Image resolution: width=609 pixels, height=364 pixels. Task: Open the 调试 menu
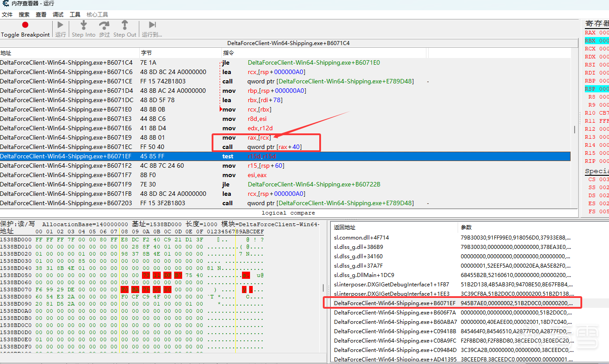pos(58,15)
